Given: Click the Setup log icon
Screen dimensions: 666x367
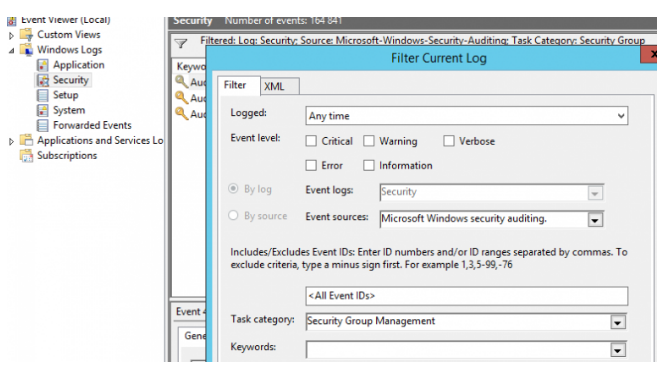Looking at the screenshot, I should coord(42,95).
